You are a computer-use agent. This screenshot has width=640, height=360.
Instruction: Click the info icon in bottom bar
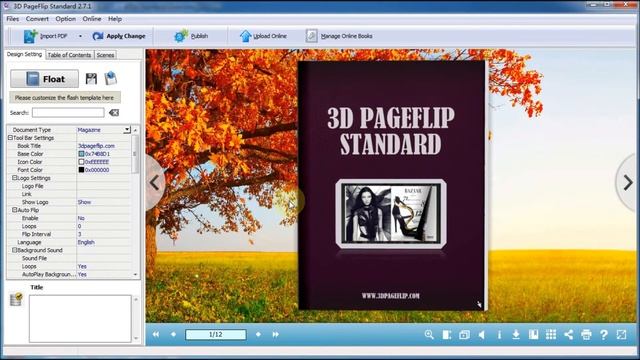pyautogui.click(x=499, y=335)
